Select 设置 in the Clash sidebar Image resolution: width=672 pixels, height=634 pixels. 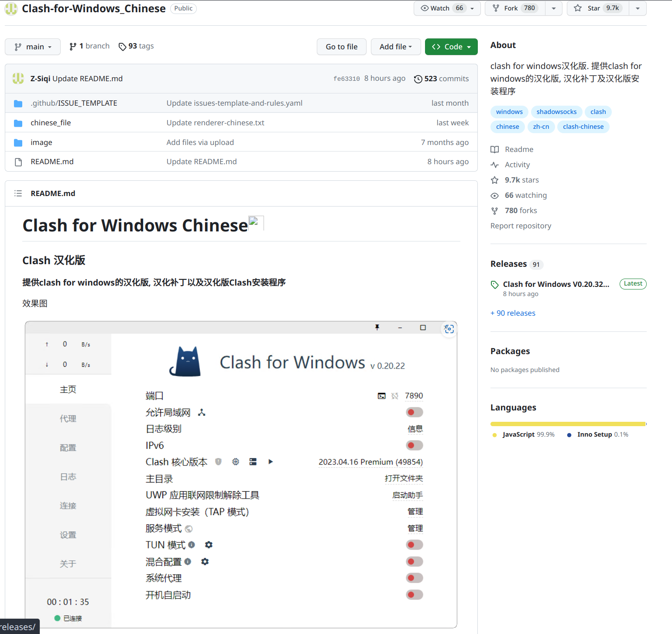click(68, 534)
